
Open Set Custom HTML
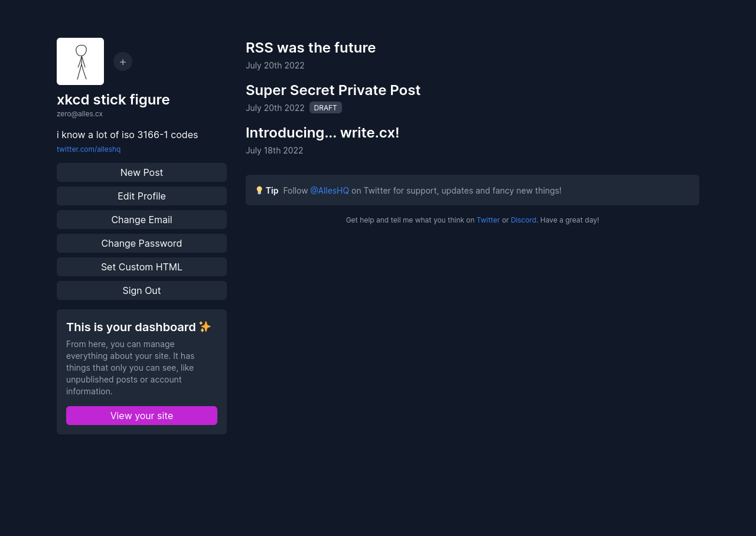[142, 267]
